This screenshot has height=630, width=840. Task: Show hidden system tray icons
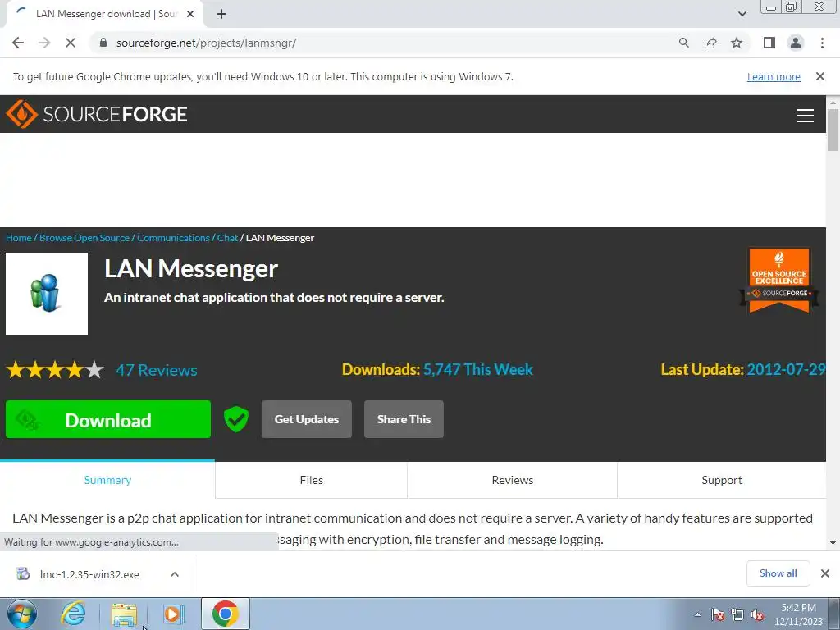pyautogui.click(x=697, y=614)
